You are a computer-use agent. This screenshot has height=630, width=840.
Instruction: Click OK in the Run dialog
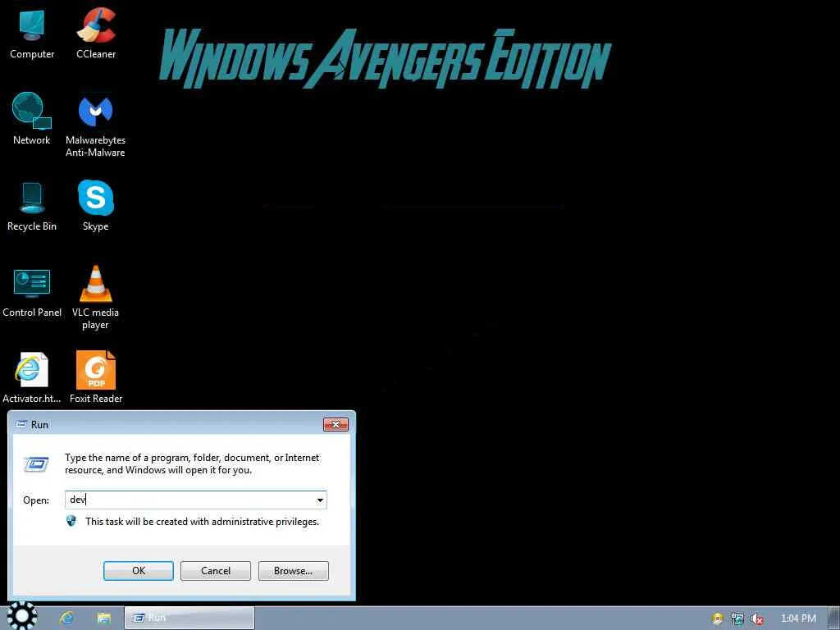(138, 571)
